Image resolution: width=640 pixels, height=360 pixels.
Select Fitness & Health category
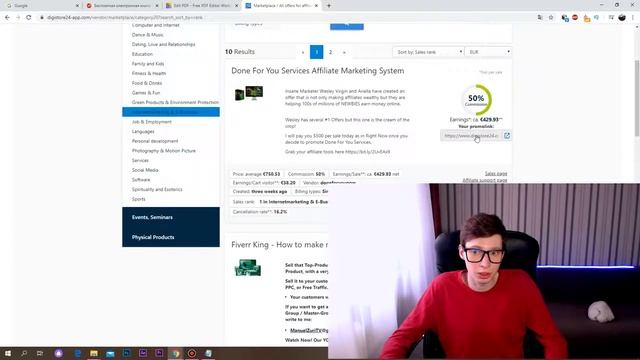149,73
